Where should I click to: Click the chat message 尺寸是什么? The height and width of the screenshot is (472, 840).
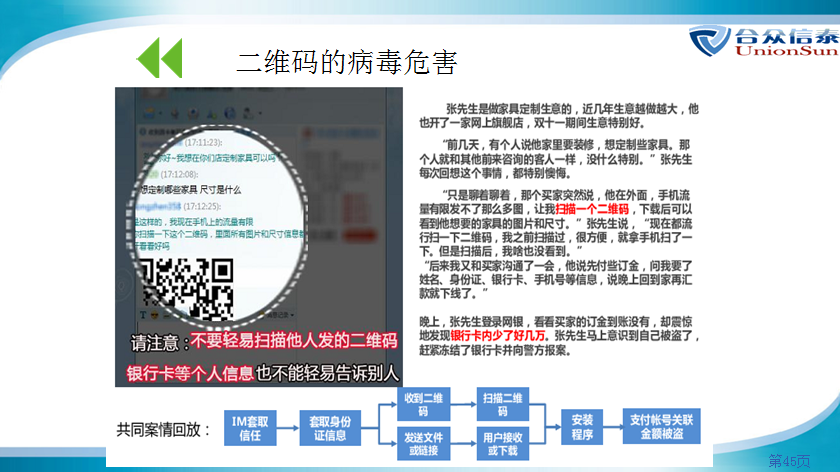(220, 190)
